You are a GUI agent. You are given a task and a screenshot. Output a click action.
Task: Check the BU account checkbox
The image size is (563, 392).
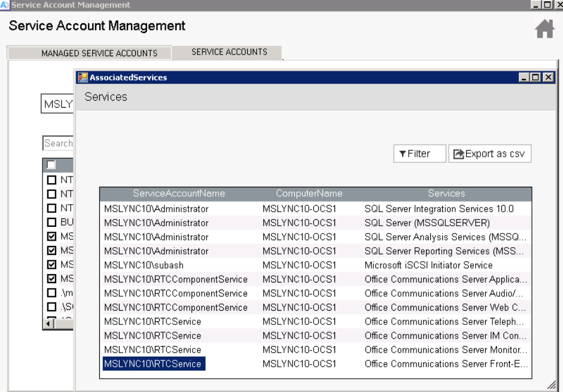pyautogui.click(x=51, y=222)
